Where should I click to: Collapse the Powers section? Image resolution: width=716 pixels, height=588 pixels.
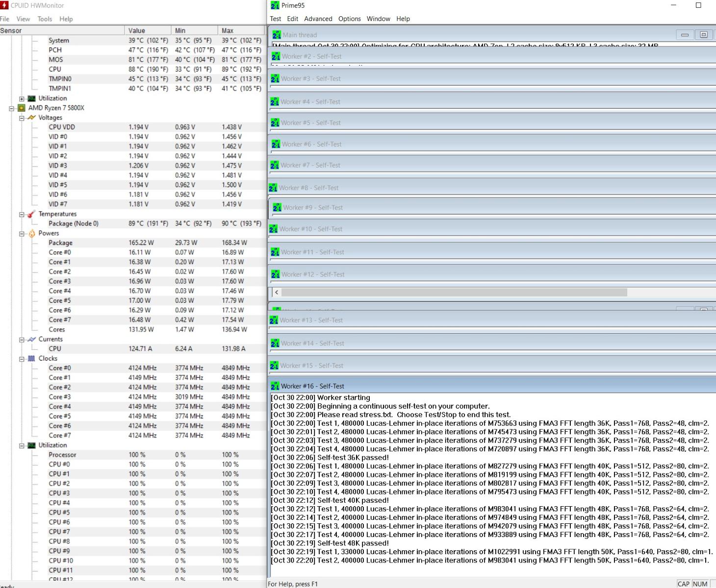click(x=22, y=234)
